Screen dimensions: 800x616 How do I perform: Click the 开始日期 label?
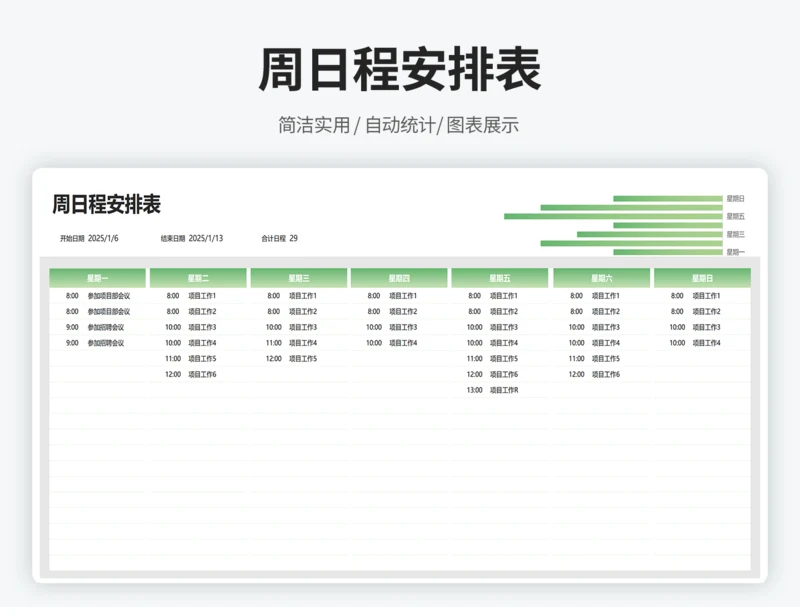tap(72, 239)
